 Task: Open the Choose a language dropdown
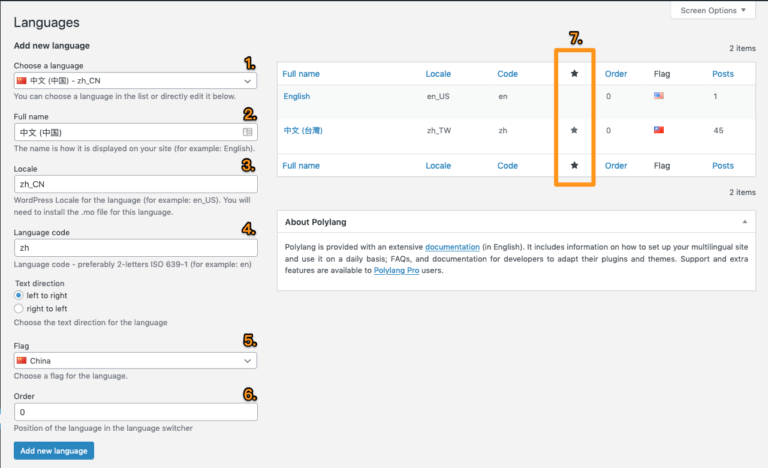click(x=135, y=81)
